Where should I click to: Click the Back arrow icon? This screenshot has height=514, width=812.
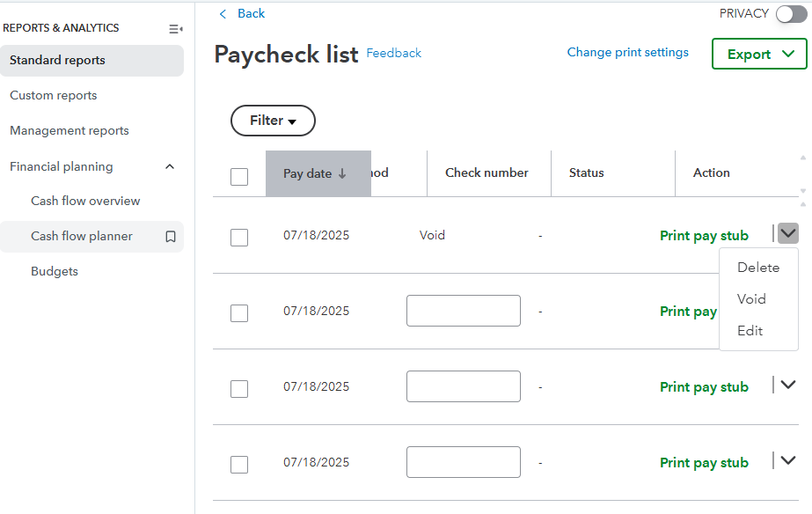coord(223,13)
